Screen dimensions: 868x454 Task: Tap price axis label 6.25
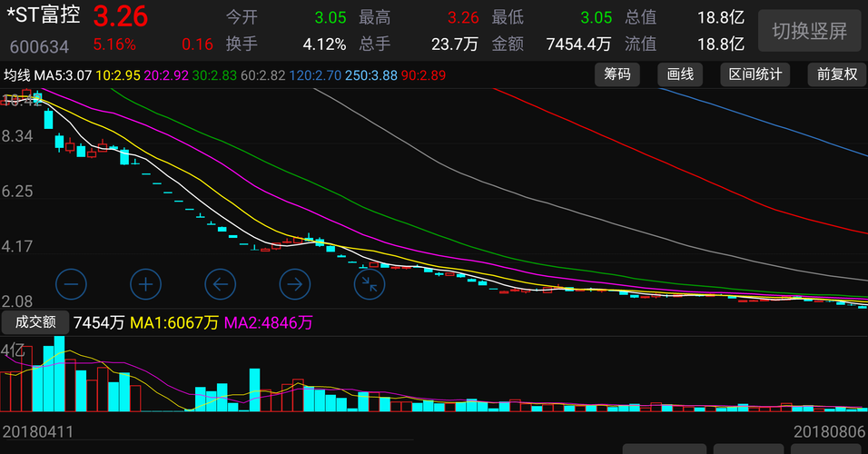tap(17, 192)
